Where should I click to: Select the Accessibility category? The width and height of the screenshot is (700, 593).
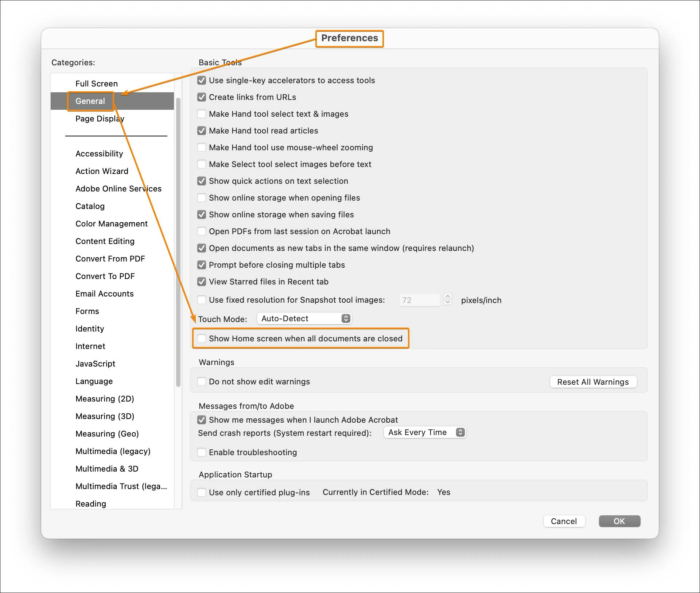pyautogui.click(x=99, y=154)
